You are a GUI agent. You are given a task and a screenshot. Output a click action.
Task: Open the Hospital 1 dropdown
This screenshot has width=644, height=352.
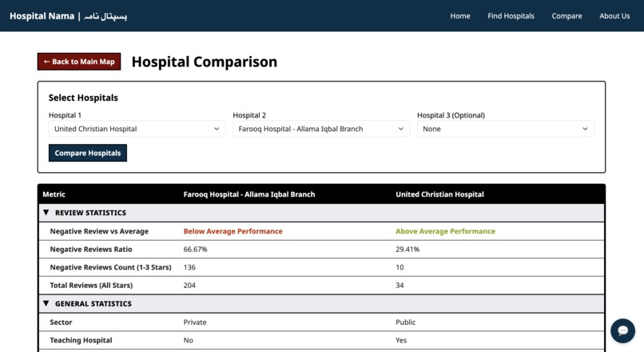point(137,129)
